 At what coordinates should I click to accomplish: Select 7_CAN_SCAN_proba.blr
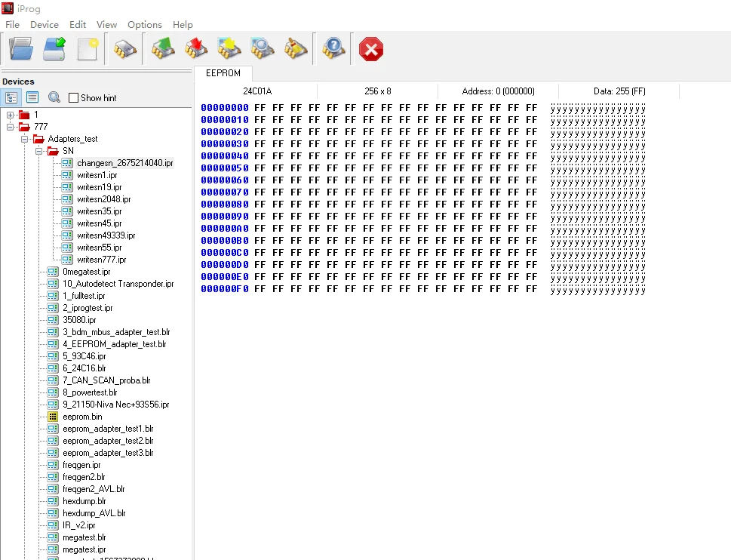[107, 380]
